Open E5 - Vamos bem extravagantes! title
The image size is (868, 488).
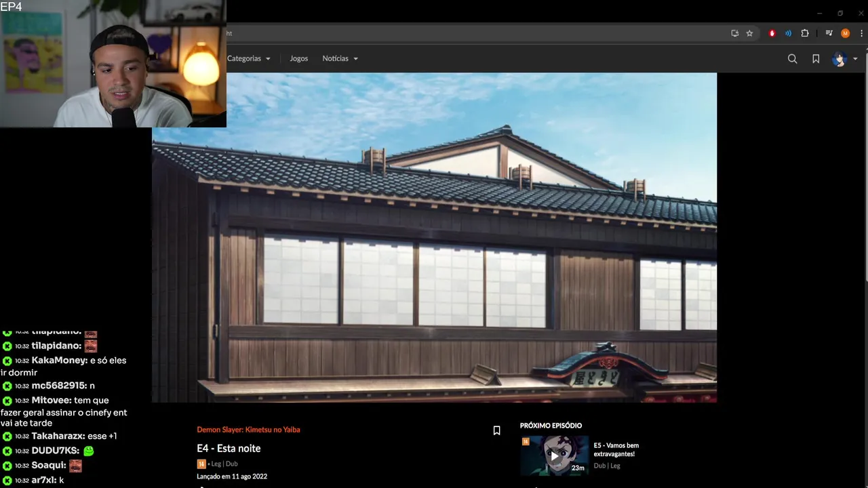(616, 449)
